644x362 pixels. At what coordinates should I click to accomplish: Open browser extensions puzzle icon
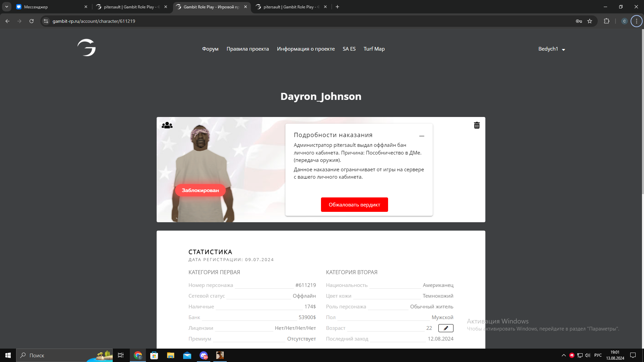click(606, 21)
